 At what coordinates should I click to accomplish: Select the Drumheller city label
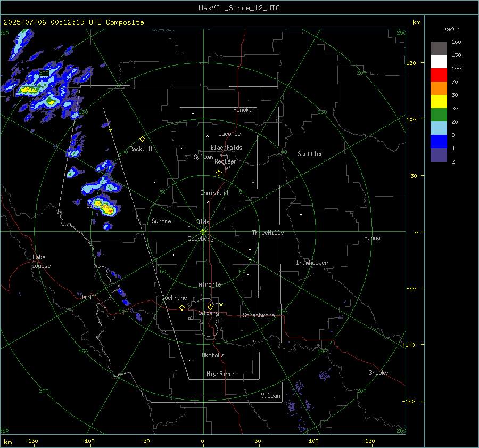312,263
